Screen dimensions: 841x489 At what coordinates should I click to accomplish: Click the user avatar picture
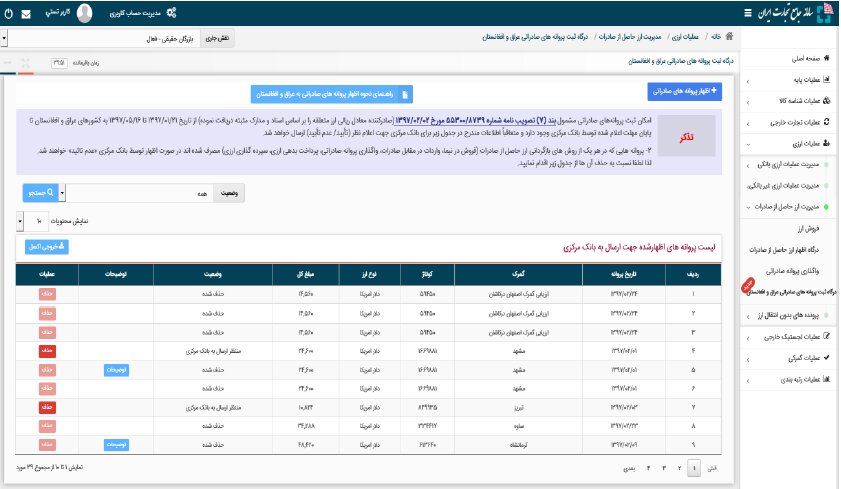pyautogui.click(x=85, y=13)
